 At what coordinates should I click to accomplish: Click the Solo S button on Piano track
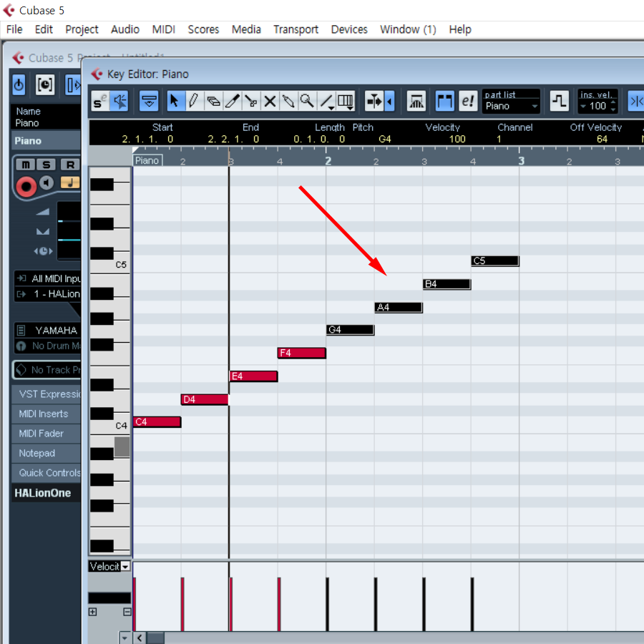[x=47, y=165]
